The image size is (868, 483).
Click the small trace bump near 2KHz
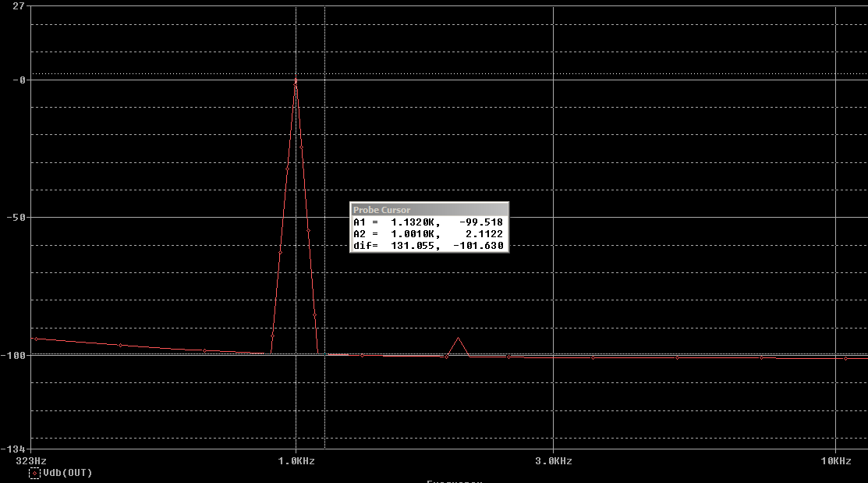pos(459,346)
